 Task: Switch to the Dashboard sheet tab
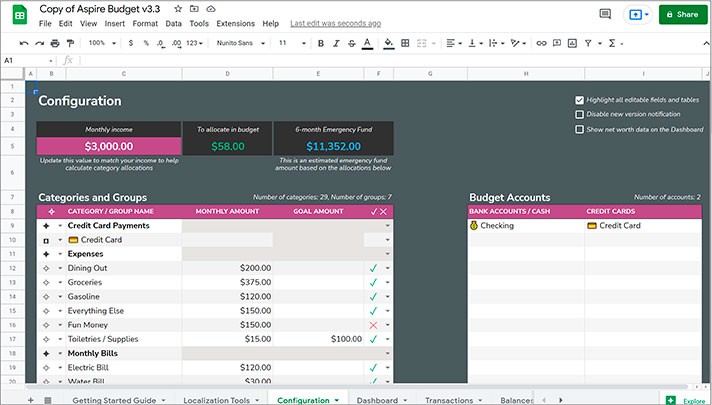377,400
